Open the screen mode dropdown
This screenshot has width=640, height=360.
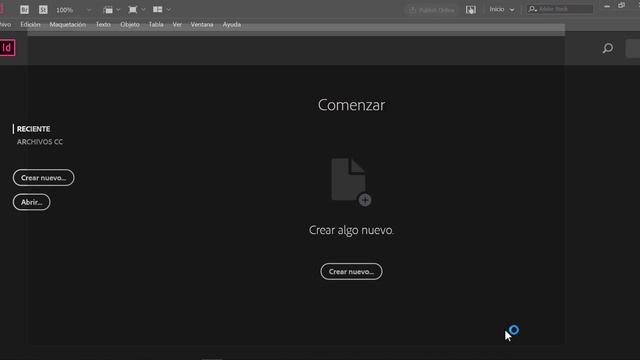point(136,9)
